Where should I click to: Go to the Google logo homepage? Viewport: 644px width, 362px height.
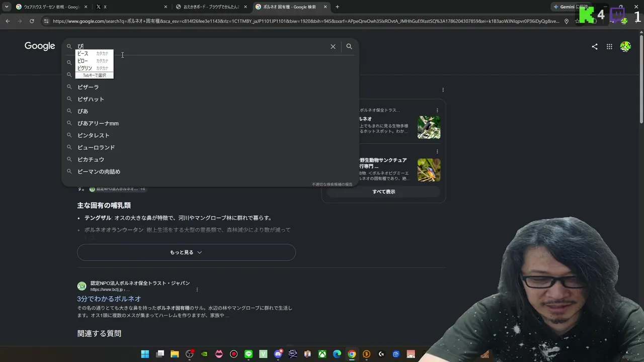[40, 46]
